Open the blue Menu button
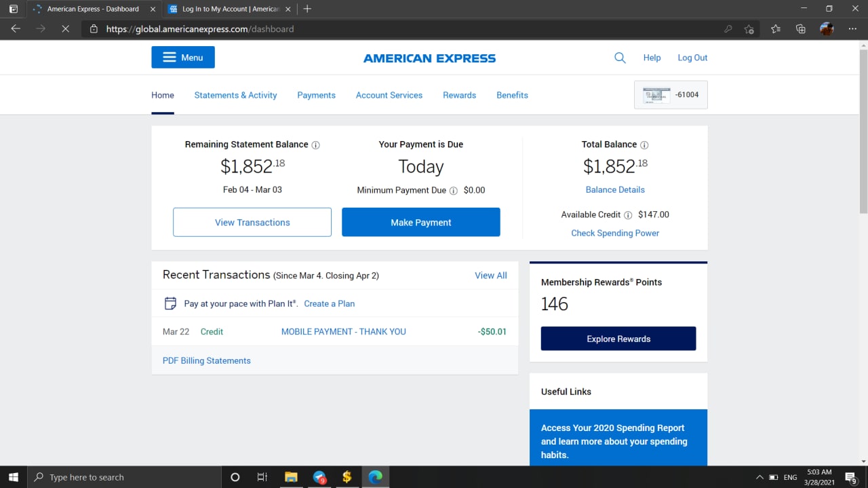Screen dimensions: 868x488 pos(183,58)
